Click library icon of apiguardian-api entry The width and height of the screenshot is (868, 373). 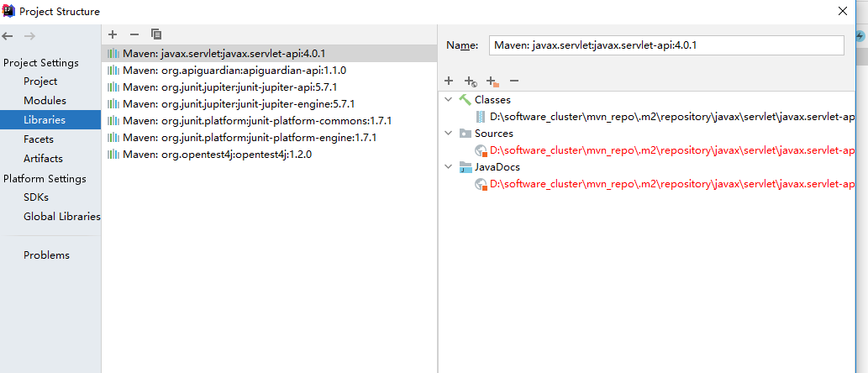point(113,71)
